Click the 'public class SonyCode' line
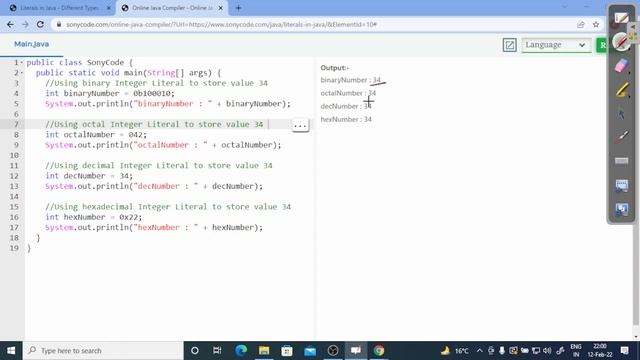 click(80, 62)
